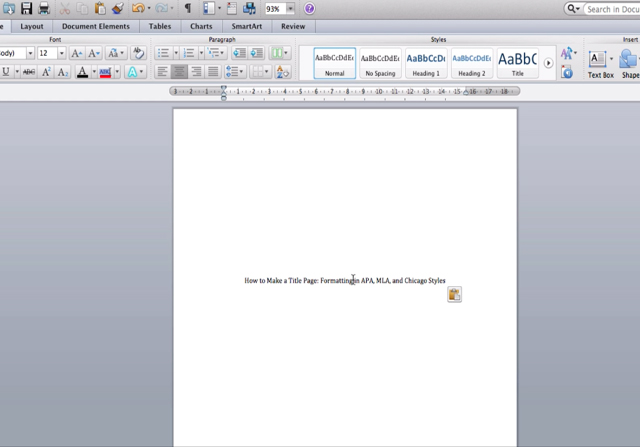
Task: Apply the Title style
Action: point(518,63)
